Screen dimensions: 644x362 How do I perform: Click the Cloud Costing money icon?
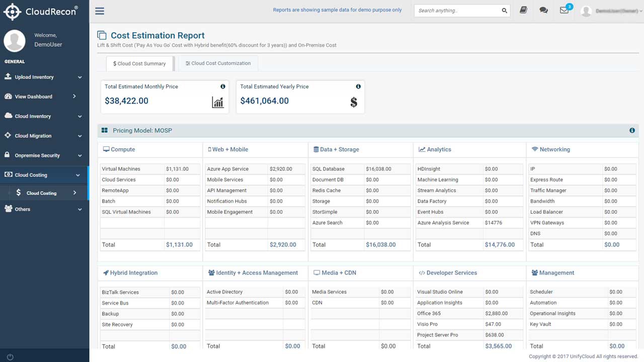pyautogui.click(x=9, y=174)
